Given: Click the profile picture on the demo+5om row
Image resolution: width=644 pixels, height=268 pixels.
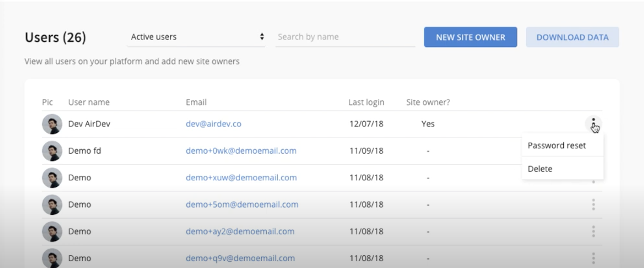Looking at the screenshot, I should [x=52, y=205].
